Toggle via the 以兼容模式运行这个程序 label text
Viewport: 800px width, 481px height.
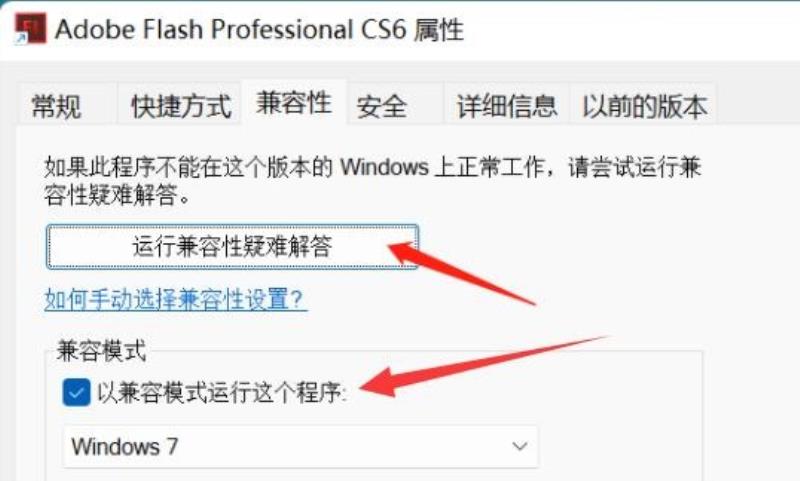click(221, 392)
